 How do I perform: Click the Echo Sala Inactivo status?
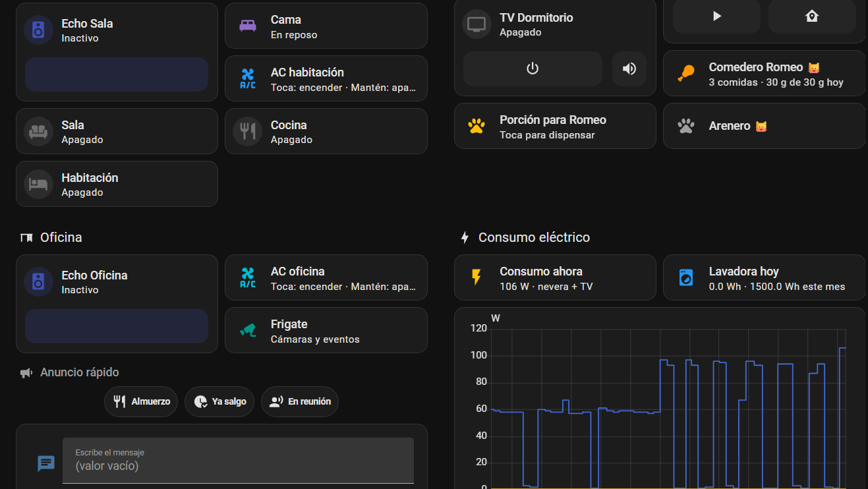[80, 38]
